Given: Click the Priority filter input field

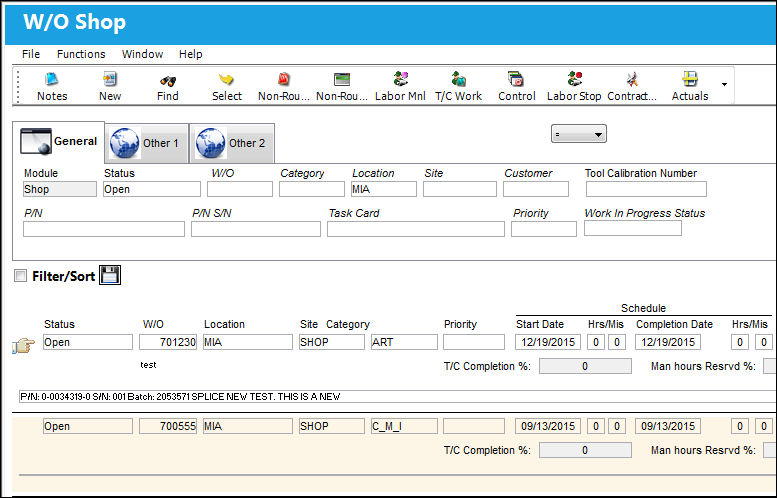Looking at the screenshot, I should coord(544,229).
